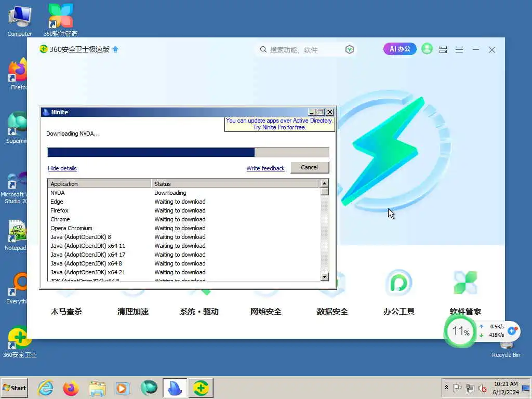
Task: Click the skin/layout icon in 360 title bar
Action: [x=443, y=49]
